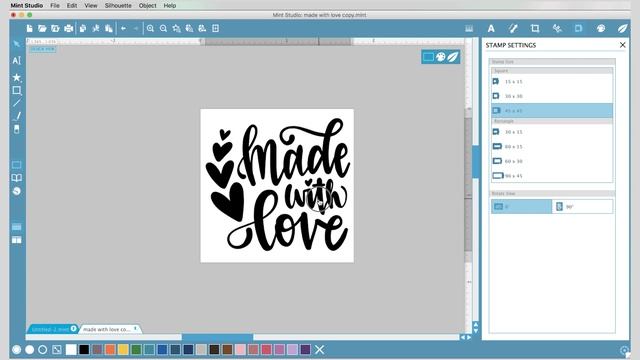The width and height of the screenshot is (640, 360).
Task: Open the File menu
Action: coord(55,6)
